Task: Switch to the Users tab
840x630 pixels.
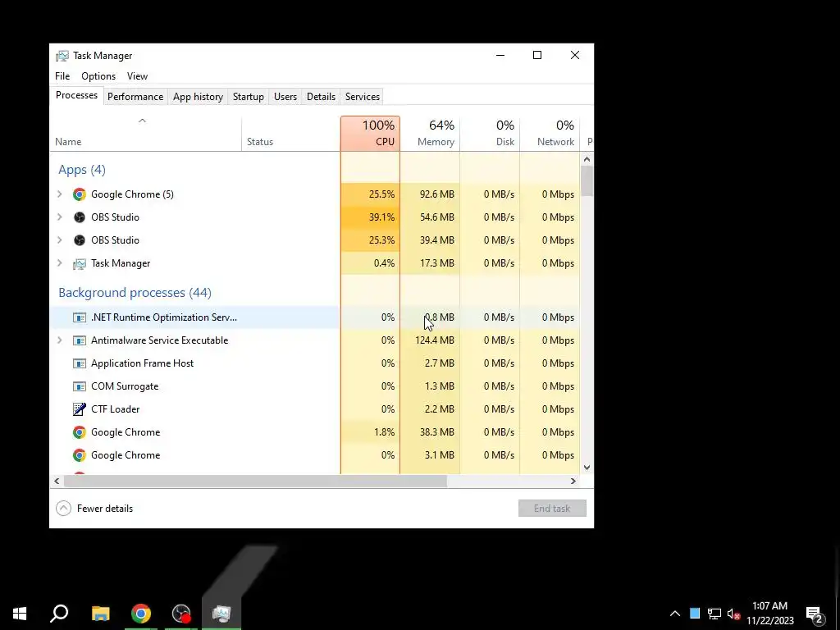Action: (285, 97)
